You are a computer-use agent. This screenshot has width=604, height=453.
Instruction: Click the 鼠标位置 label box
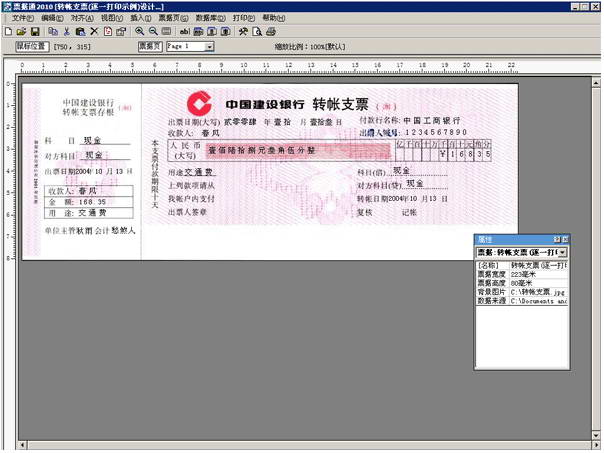32,47
